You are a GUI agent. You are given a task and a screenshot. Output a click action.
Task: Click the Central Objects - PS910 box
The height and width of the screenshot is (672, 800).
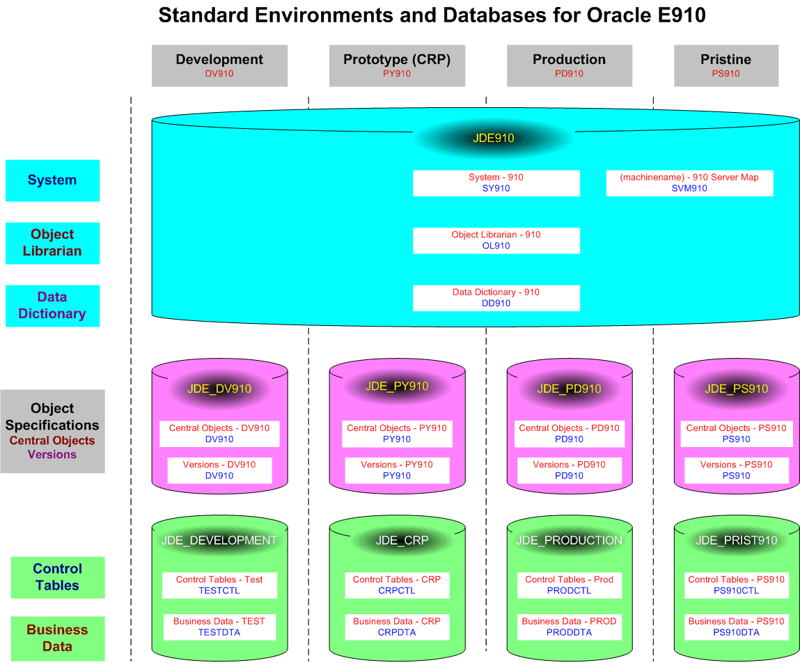point(736,434)
